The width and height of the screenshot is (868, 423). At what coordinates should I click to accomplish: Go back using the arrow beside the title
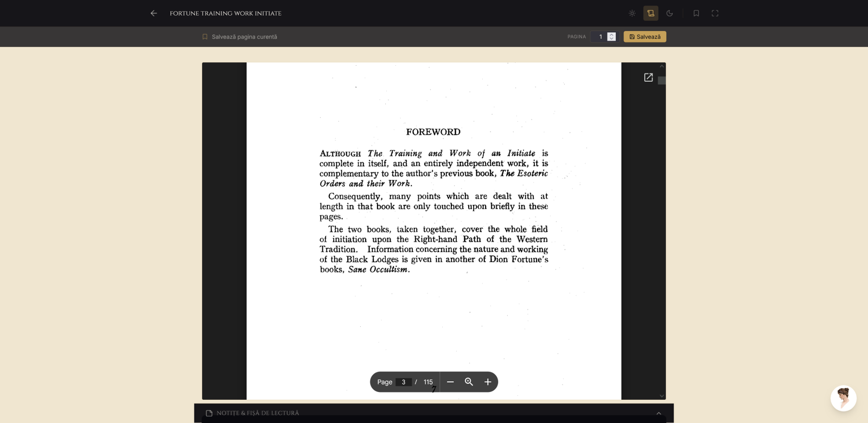(x=154, y=13)
